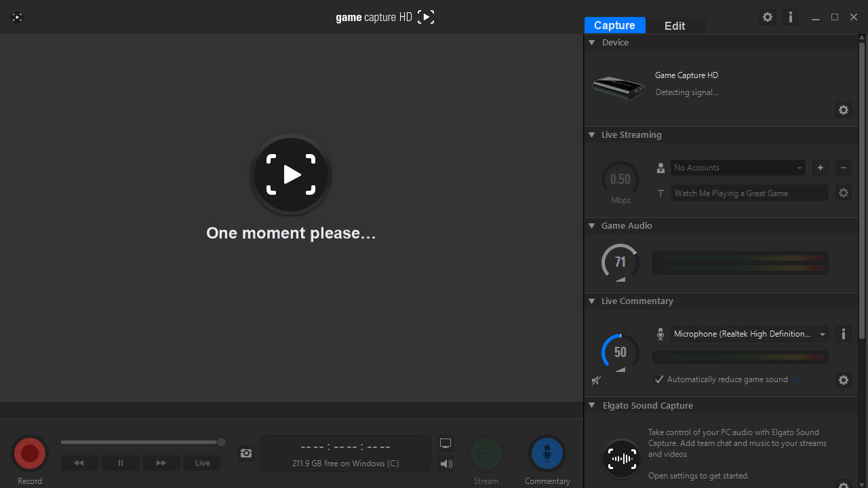Click the rewind playback button
The image size is (868, 488).
[79, 463]
